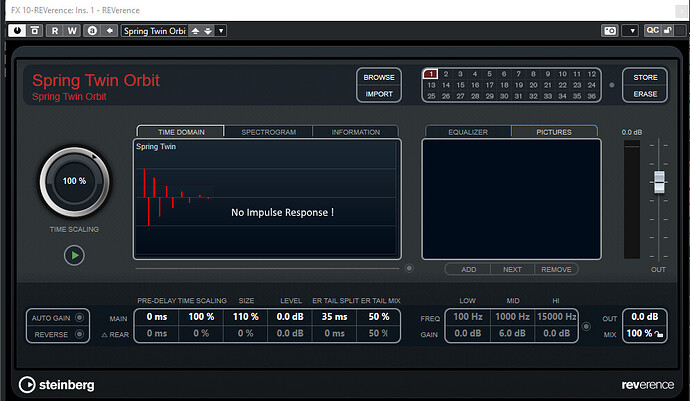The width and height of the screenshot is (690, 401).
Task: Switch to the SPECTROGRAM tab
Action: (268, 132)
